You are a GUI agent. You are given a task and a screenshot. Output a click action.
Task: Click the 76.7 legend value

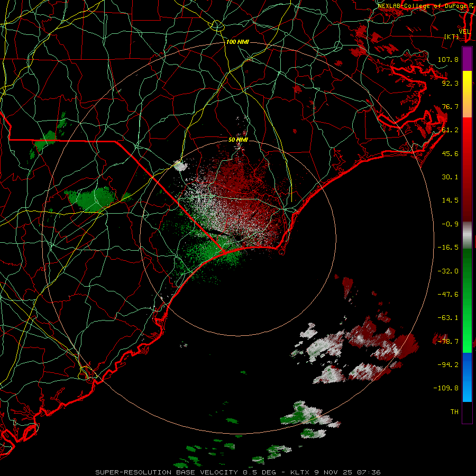[450, 106]
